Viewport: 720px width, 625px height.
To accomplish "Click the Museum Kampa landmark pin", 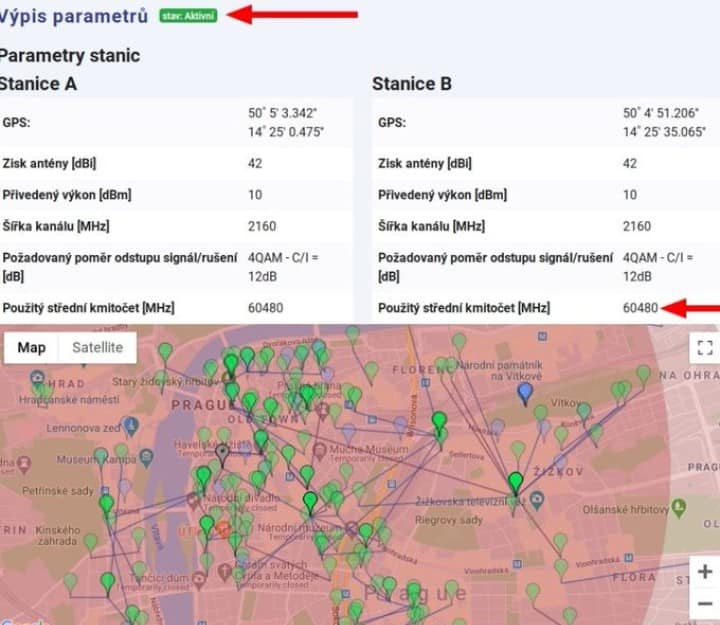I will coord(146,457).
